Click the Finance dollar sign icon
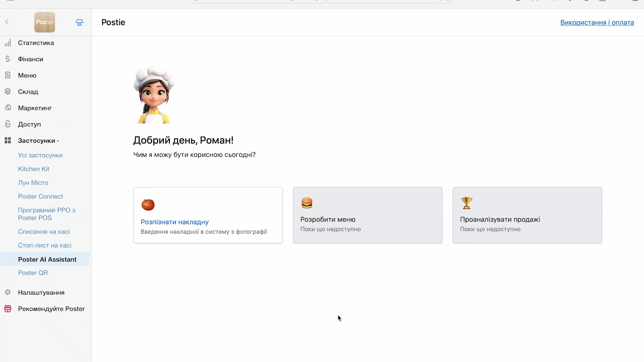The image size is (644, 362). point(8,59)
